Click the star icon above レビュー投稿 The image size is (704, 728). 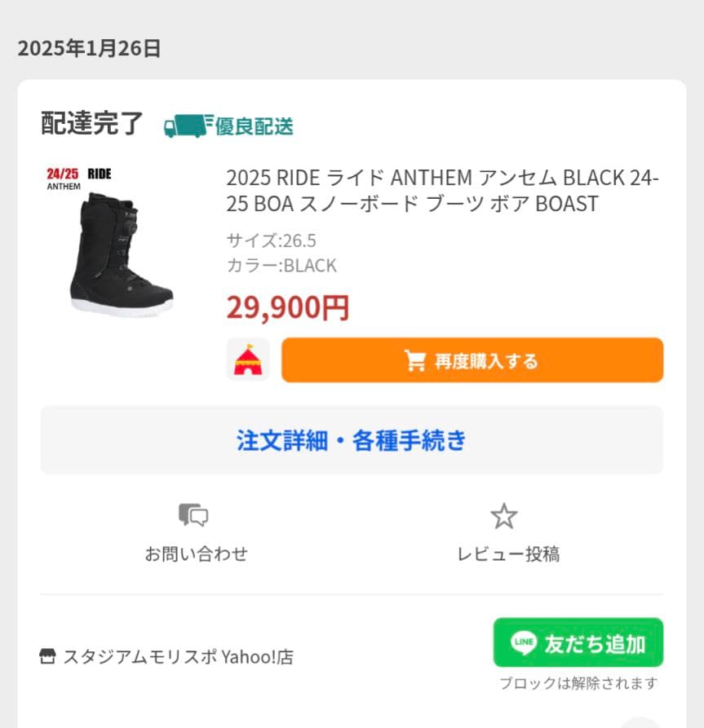pyautogui.click(x=504, y=514)
